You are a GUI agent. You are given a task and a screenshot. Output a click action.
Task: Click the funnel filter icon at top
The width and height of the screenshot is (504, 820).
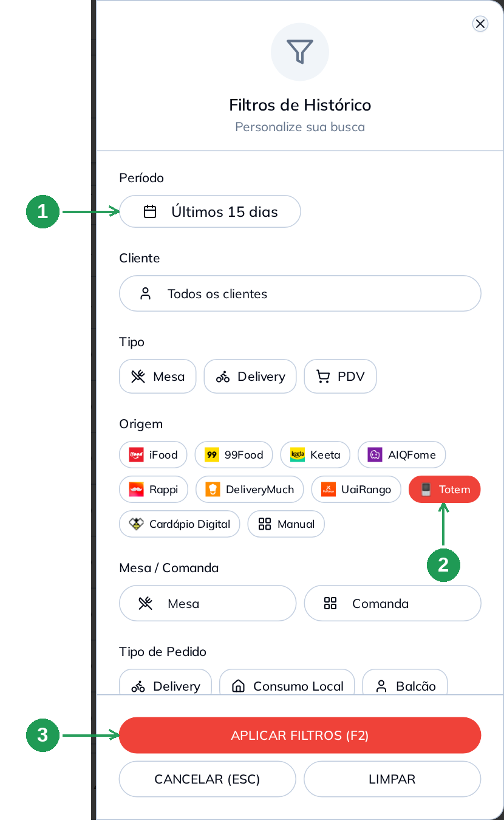coord(299,52)
